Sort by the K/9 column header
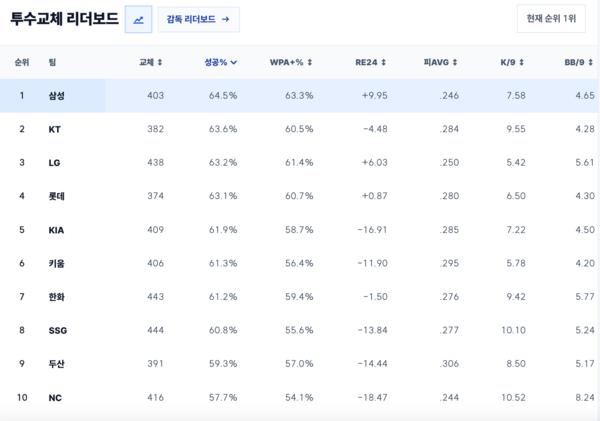 [x=512, y=62]
